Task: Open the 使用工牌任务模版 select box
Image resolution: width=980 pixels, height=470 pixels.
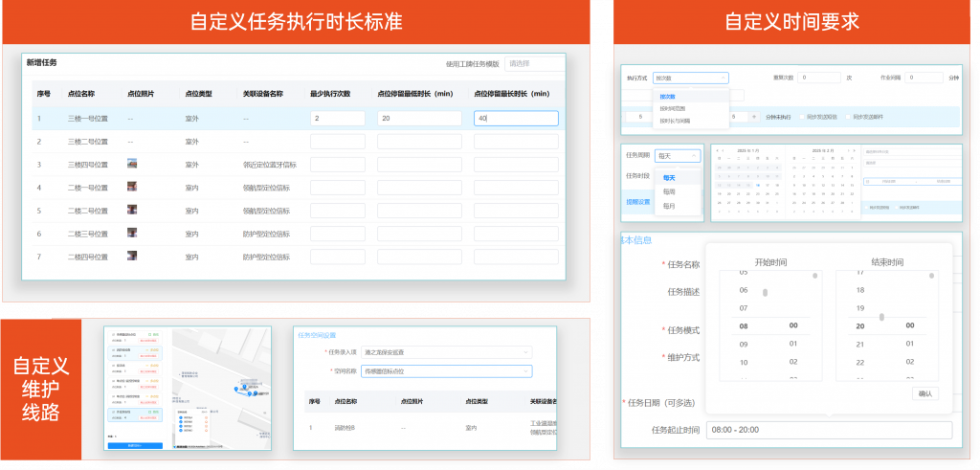Action: point(532,64)
